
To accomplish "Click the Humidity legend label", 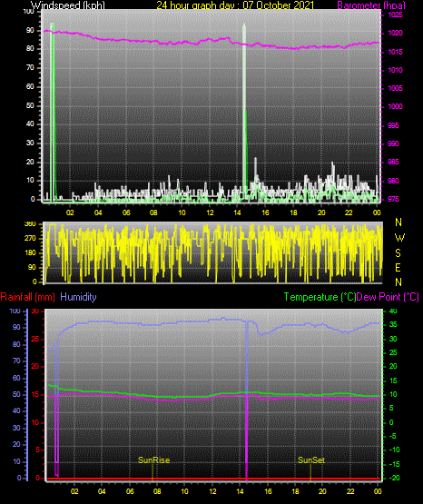I will (78, 297).
